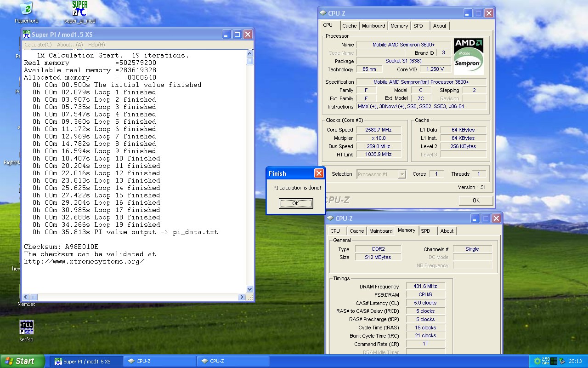The width and height of the screenshot is (588, 368).
Task: Click the 'Loop 19 finished' line
Action: pyautogui.click(x=96, y=224)
